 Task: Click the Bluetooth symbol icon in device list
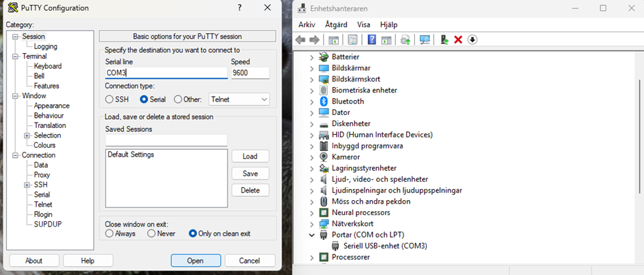point(324,101)
